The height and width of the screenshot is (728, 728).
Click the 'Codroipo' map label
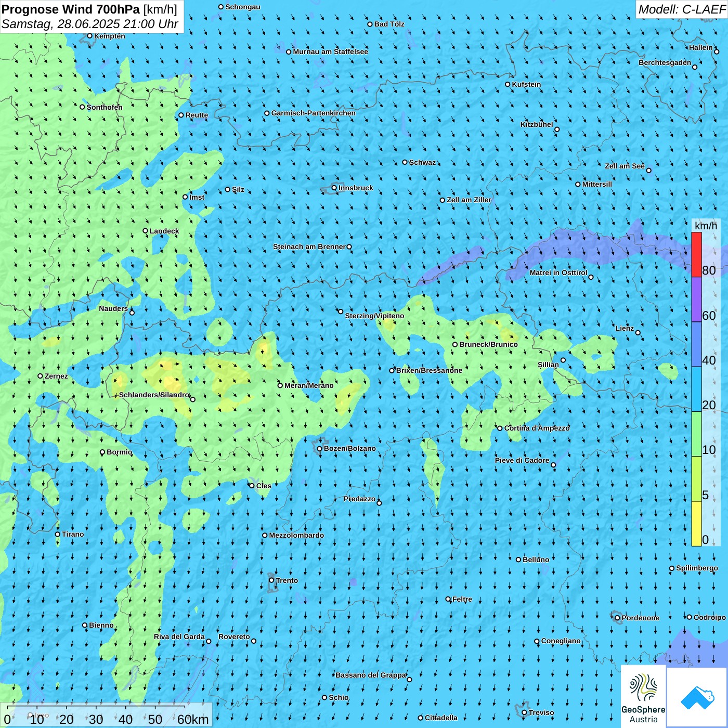tap(710, 617)
